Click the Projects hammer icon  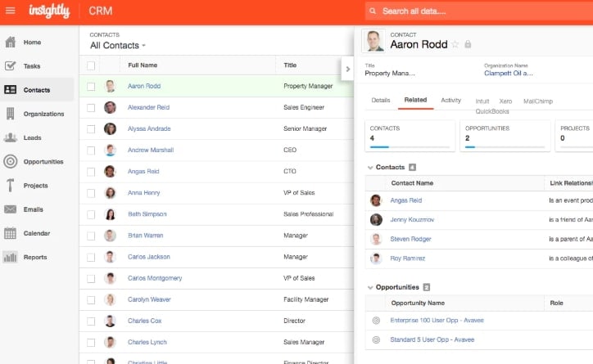(x=10, y=185)
